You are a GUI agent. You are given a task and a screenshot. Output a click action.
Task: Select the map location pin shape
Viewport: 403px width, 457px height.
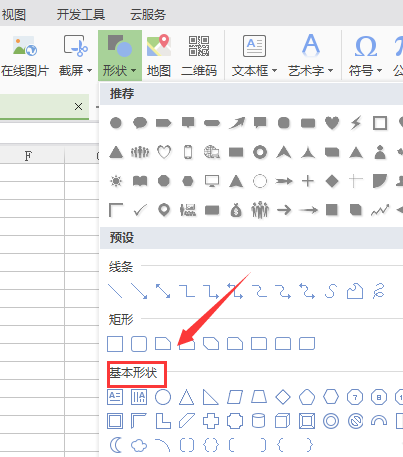[x=164, y=210]
